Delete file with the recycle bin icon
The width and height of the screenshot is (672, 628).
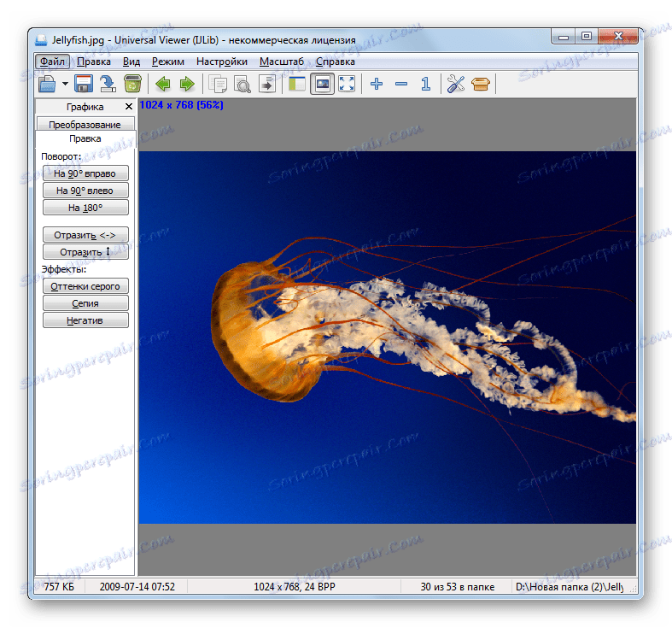pos(133,84)
